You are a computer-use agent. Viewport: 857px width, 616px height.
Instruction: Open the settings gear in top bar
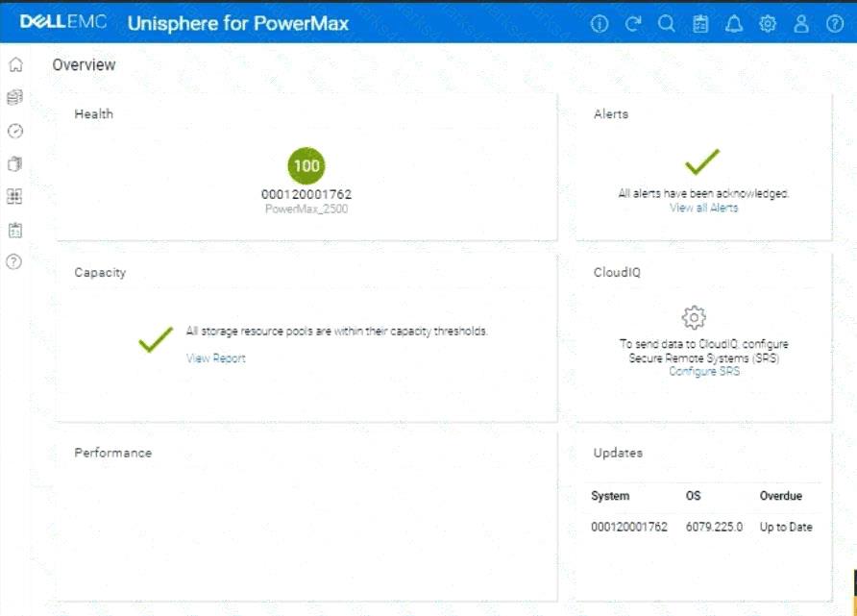(x=768, y=24)
